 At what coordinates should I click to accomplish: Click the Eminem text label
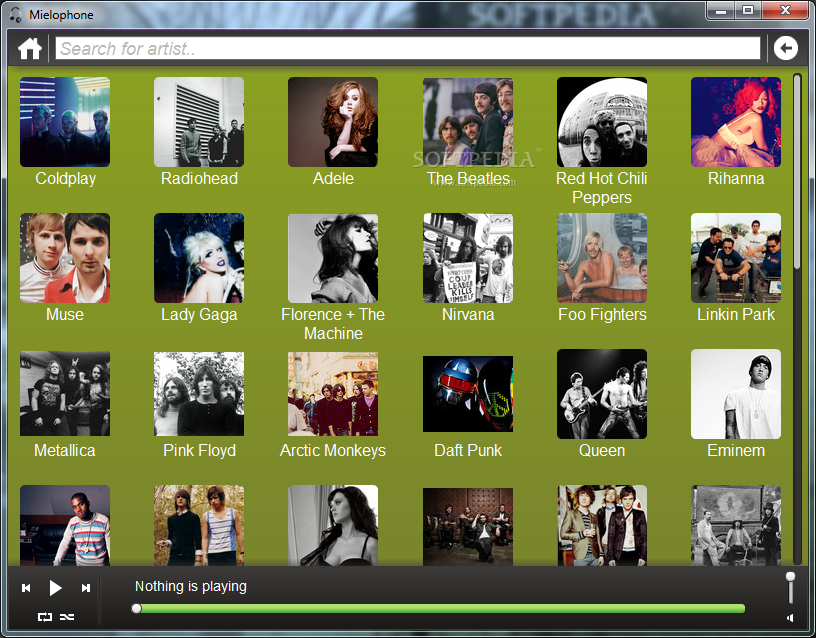[736, 450]
